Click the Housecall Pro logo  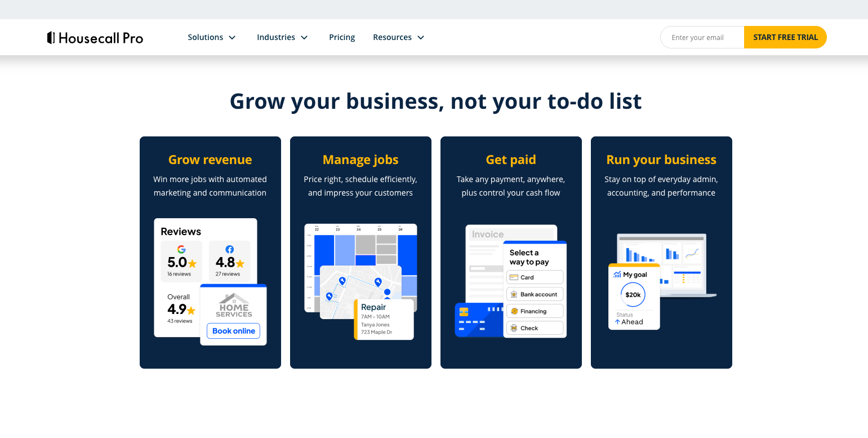tap(95, 38)
